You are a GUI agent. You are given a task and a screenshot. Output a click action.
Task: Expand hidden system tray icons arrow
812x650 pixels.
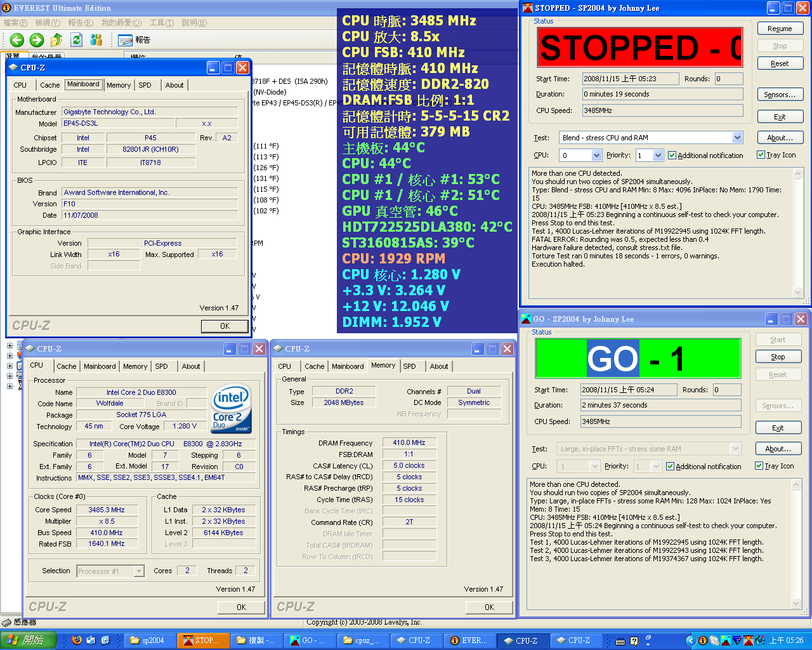click(691, 641)
